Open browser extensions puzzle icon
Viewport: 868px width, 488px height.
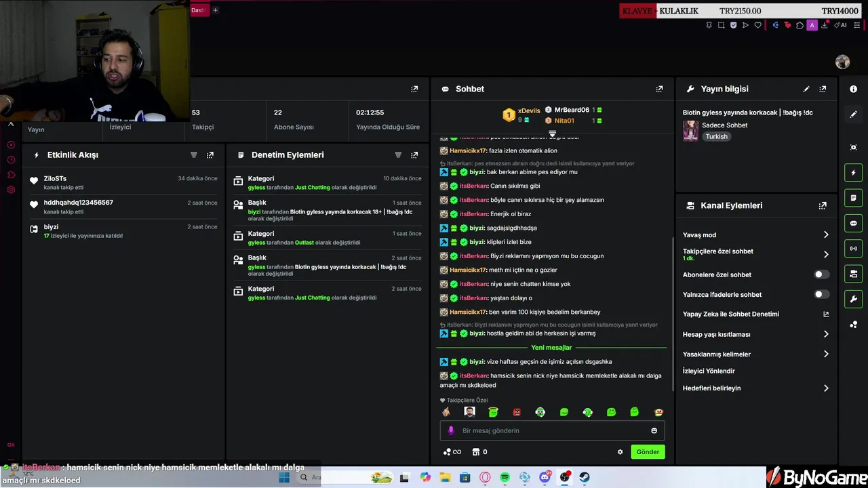pos(800,25)
